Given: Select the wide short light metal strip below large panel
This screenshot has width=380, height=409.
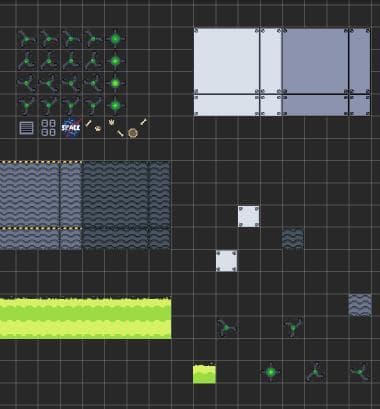Looking at the screenshot, I should click(x=226, y=105).
